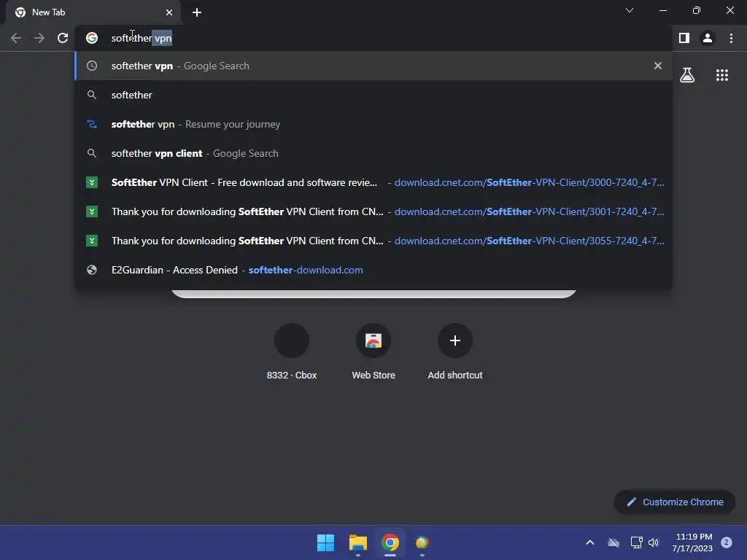Select 'softether vpn client' Google Search suggestion

(x=373, y=153)
